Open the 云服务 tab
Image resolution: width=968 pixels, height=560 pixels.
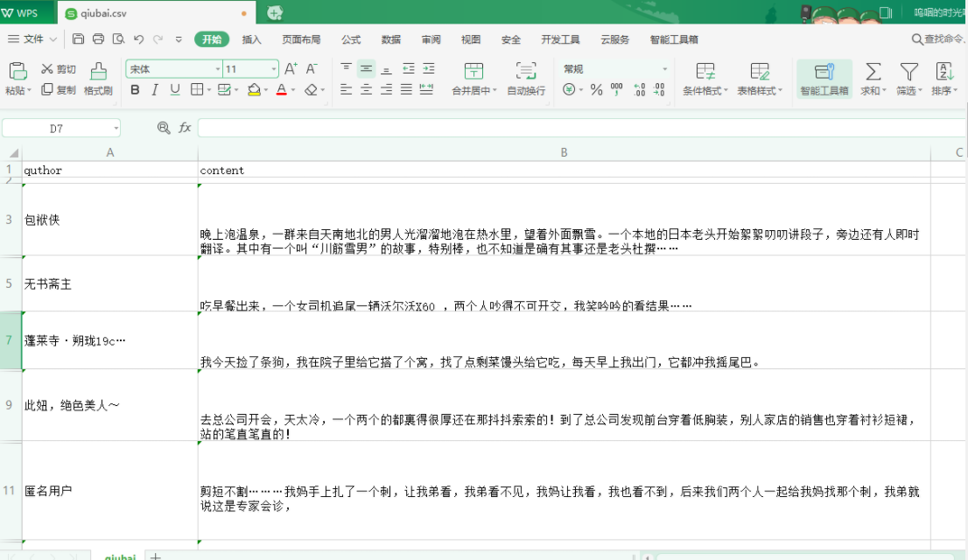[615, 39]
